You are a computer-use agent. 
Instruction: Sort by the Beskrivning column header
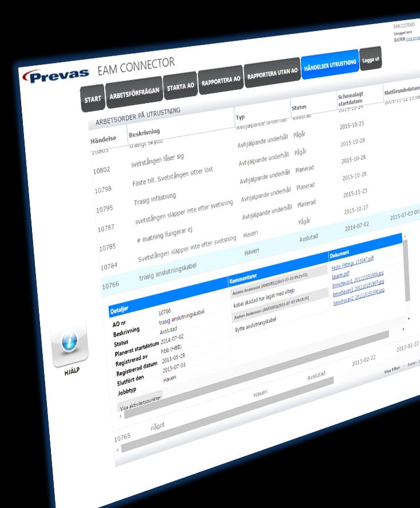click(144, 132)
